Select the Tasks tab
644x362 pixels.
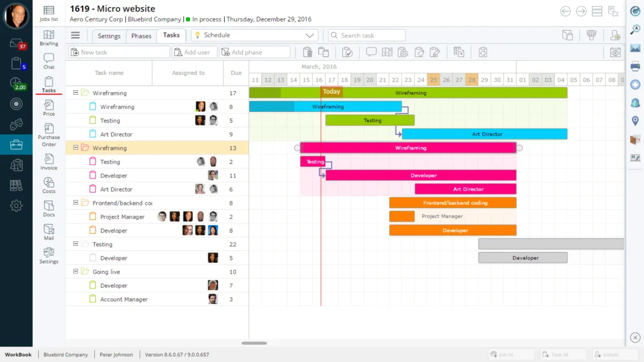pos(171,35)
